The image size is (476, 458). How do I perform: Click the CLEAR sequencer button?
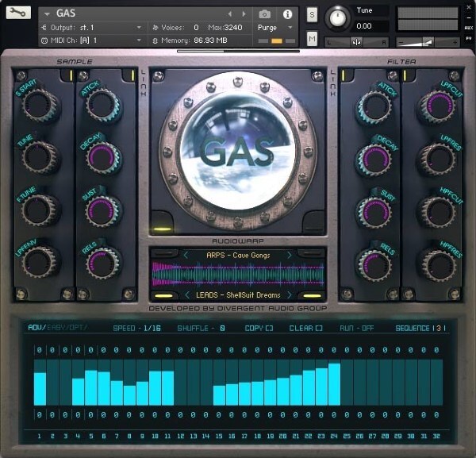point(305,329)
